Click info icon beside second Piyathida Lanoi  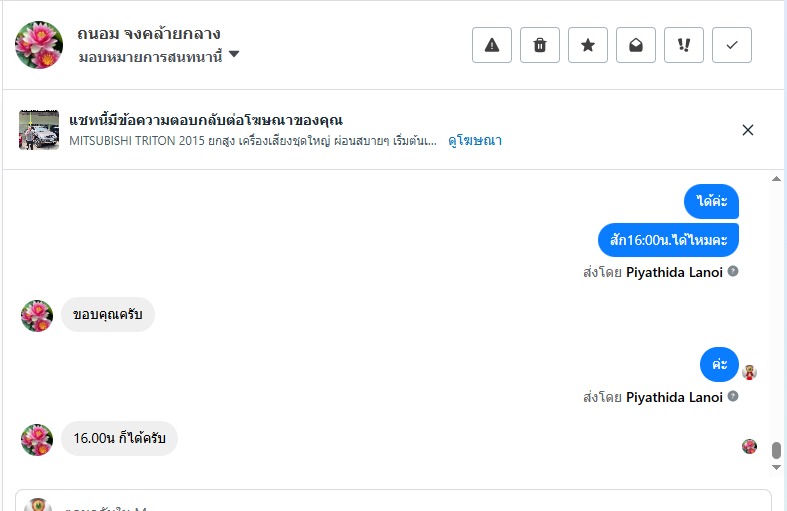pyautogui.click(x=733, y=396)
